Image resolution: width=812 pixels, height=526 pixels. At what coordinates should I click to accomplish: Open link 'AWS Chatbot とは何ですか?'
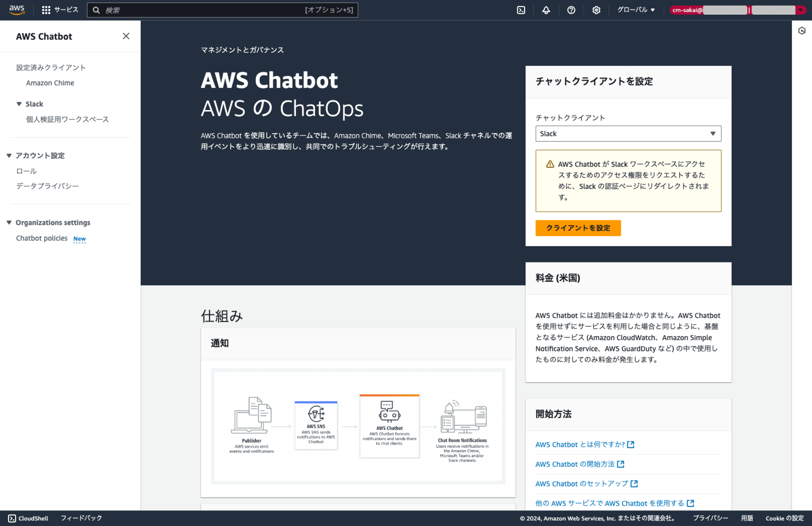coord(580,444)
